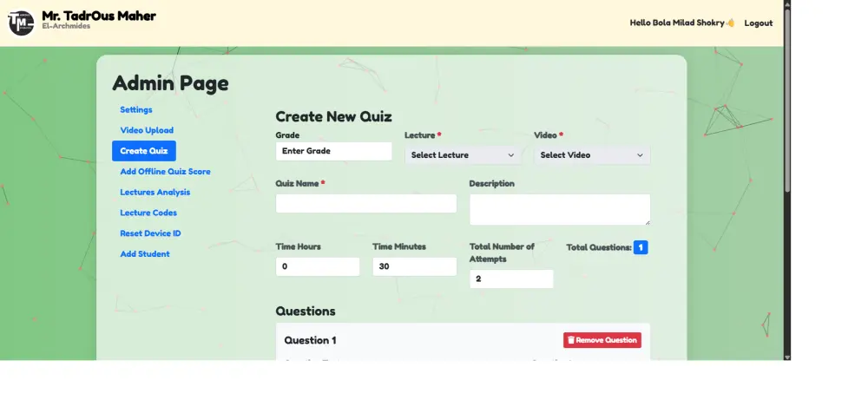Expand the Select Video dropdown
Image resolution: width=868 pixels, height=400 pixels.
pyautogui.click(x=592, y=155)
